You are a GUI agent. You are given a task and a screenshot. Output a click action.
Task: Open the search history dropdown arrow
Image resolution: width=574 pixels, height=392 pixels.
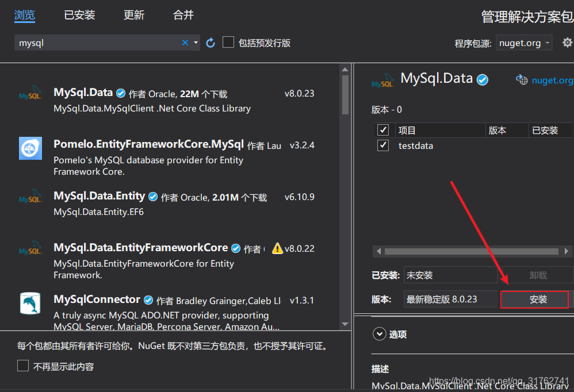tap(196, 43)
